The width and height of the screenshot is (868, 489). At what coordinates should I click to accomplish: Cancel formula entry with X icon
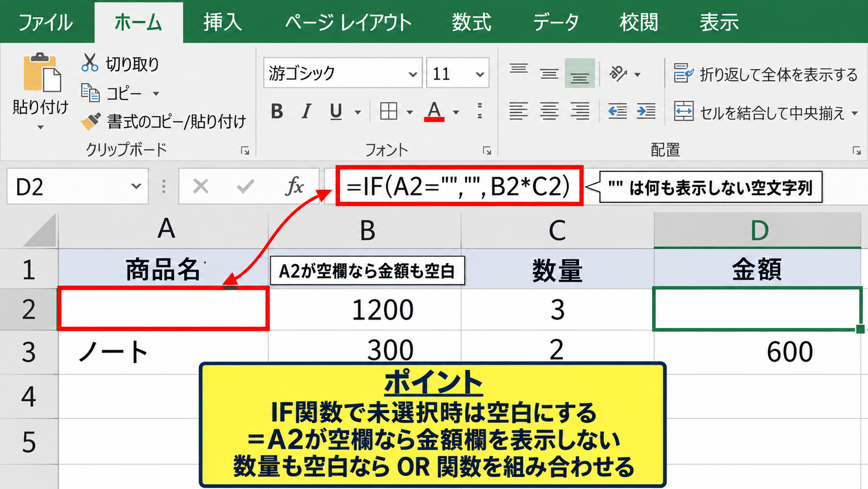pos(201,186)
